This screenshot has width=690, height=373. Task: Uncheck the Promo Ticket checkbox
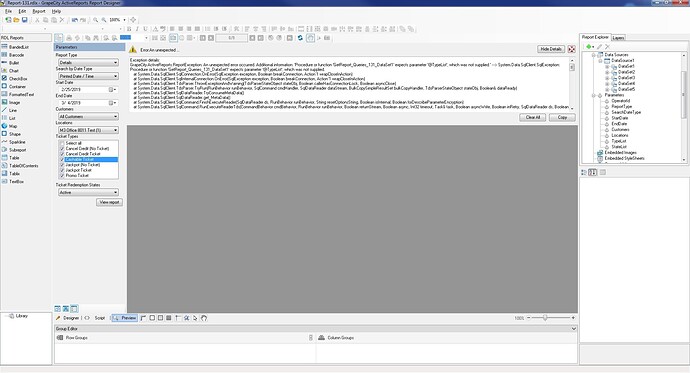[62, 175]
